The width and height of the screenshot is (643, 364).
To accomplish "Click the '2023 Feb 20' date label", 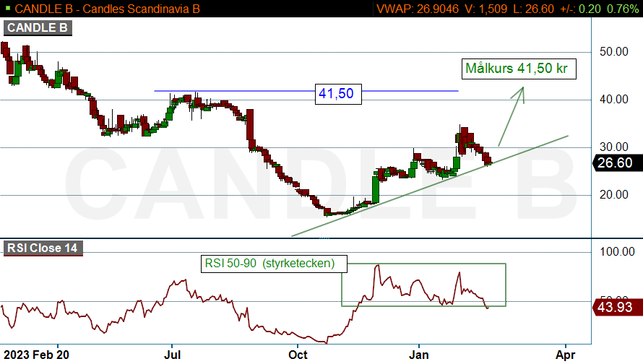I will (x=37, y=355).
